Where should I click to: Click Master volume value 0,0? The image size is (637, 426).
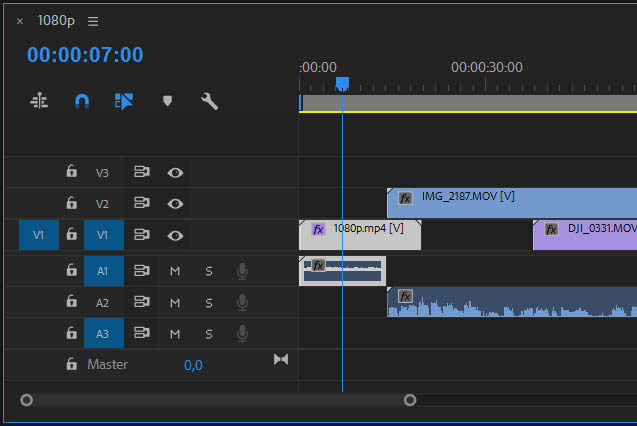193,365
